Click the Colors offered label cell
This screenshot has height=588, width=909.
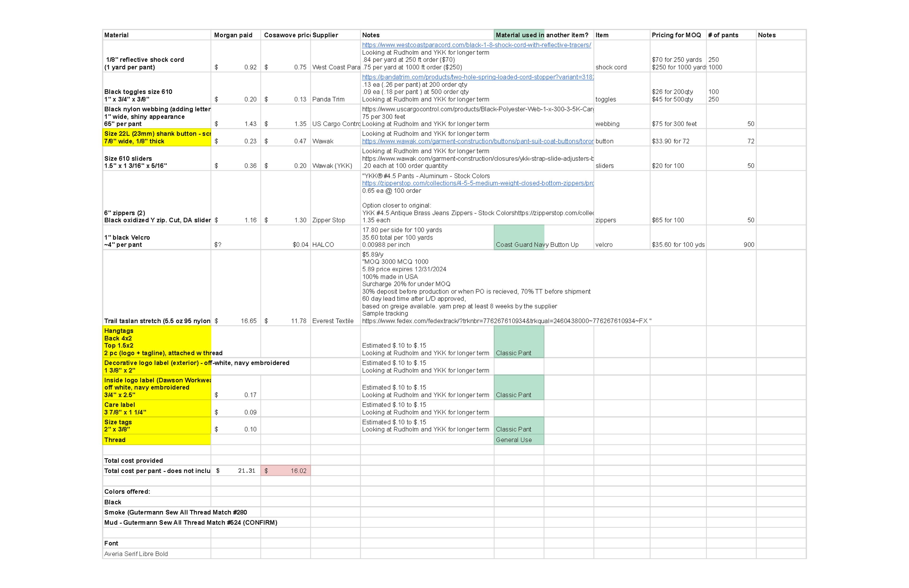click(x=157, y=492)
